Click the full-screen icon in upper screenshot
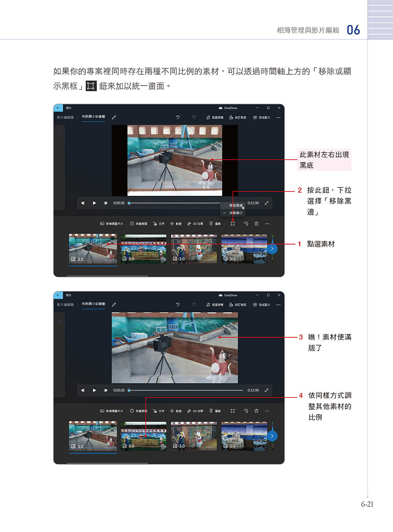Screen dimensions: 393x532 266,203
